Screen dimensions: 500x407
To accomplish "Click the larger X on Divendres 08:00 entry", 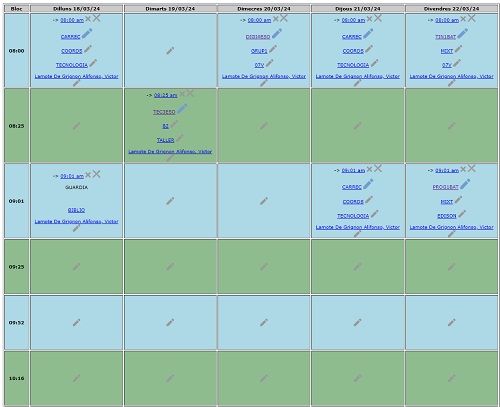I will [x=471, y=18].
